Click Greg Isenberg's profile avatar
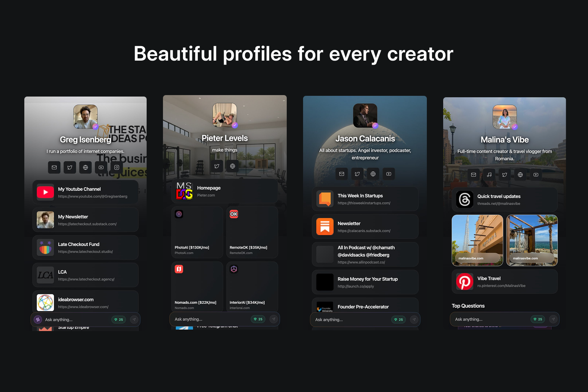The image size is (588, 392). point(85,117)
